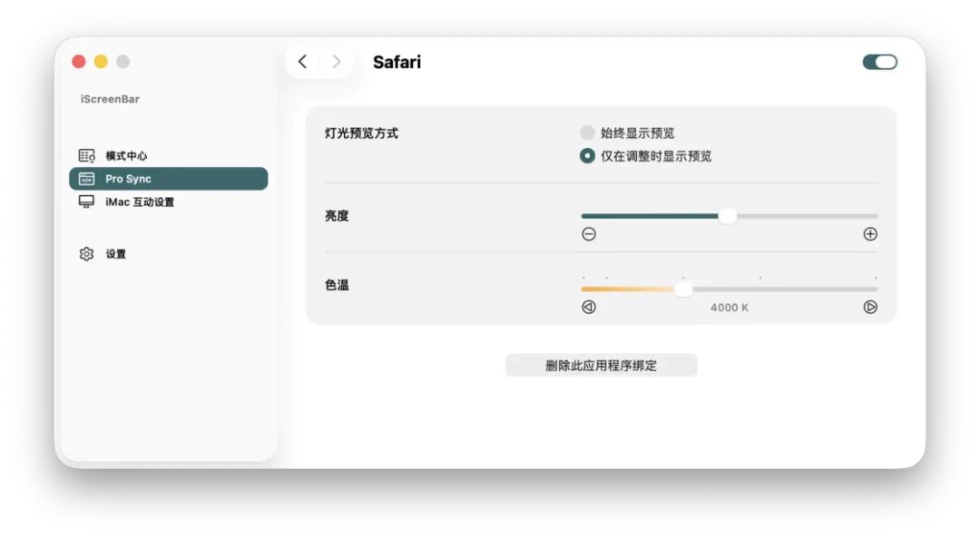
Task: Click the 模式中心 sidebar icon
Action: [86, 155]
